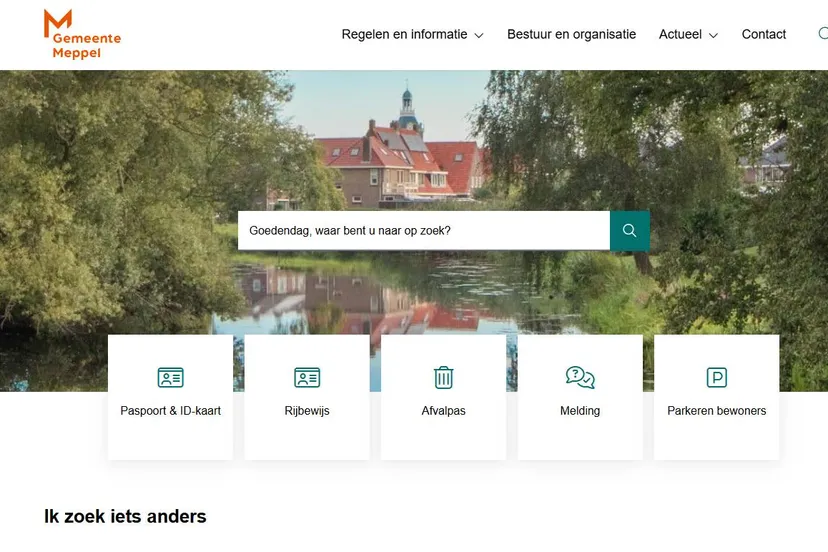
Task: Click the Afvalpas trash bin icon
Action: 444,378
